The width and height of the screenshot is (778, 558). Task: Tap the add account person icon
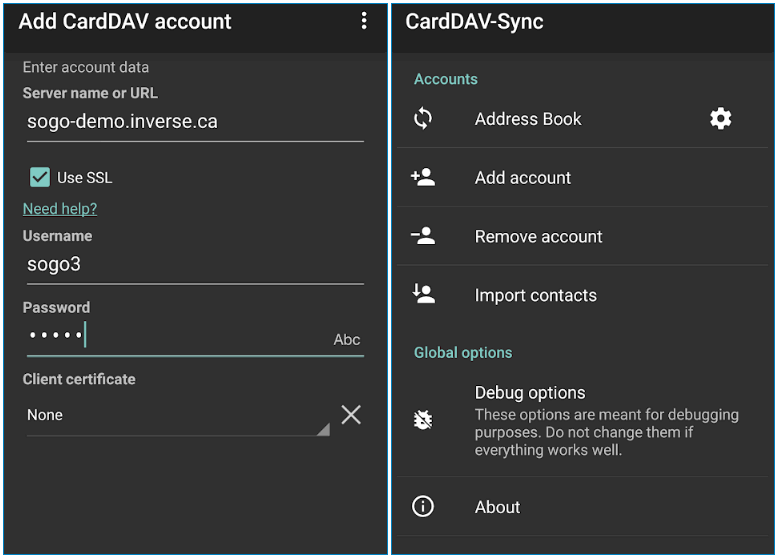(x=423, y=177)
